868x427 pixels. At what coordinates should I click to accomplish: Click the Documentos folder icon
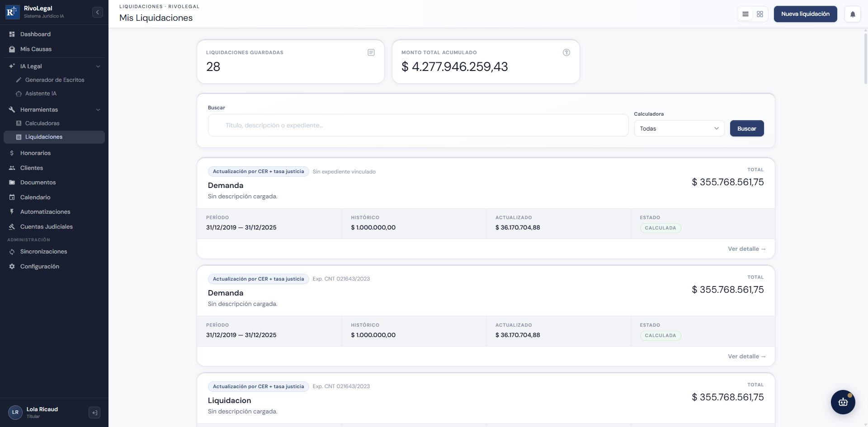tap(12, 183)
